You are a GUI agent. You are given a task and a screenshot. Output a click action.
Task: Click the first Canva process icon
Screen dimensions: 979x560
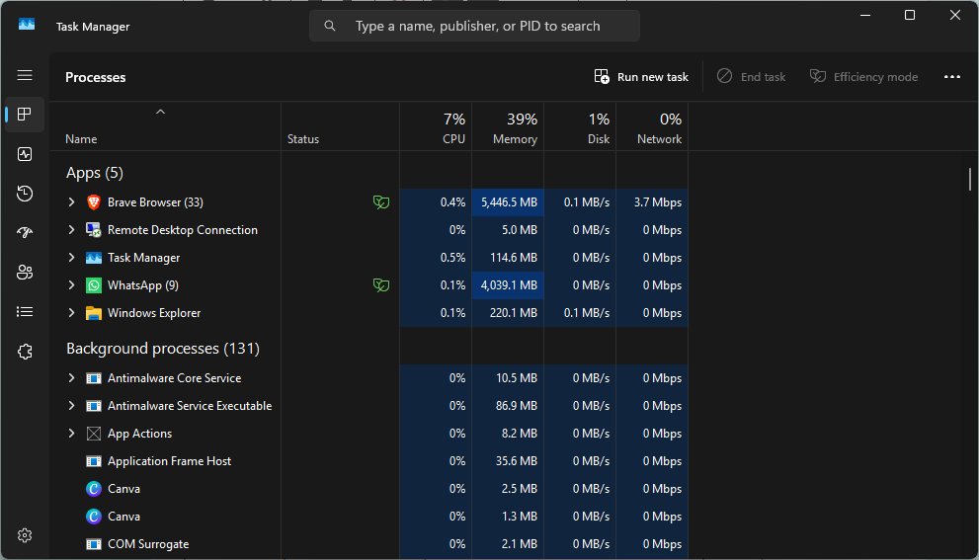pyautogui.click(x=94, y=489)
